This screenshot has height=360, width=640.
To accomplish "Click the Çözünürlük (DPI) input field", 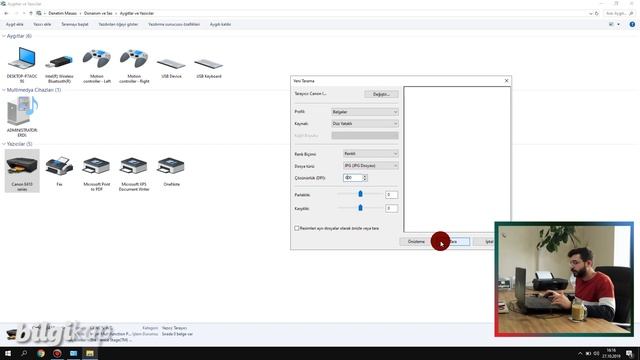I will [x=353, y=178].
